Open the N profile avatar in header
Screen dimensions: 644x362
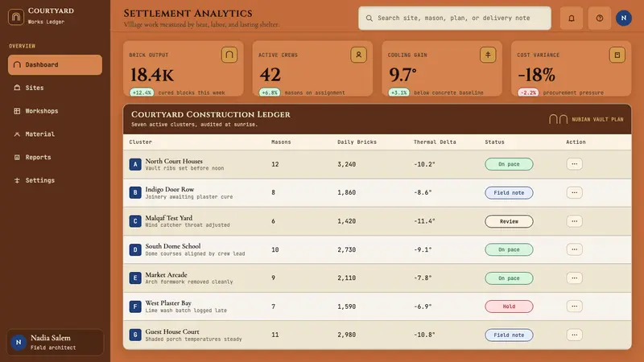[623, 18]
